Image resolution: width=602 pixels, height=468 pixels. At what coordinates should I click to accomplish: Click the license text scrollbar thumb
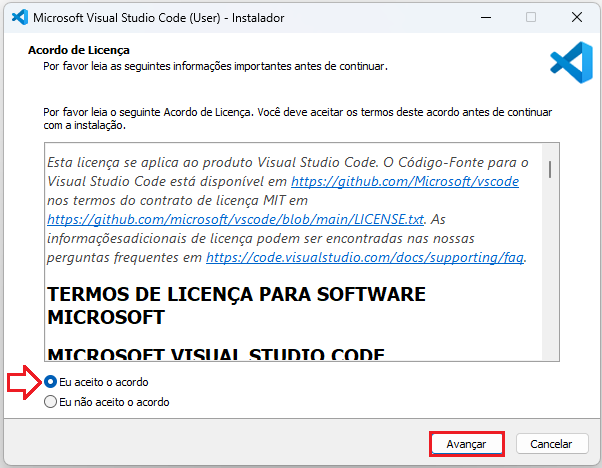point(550,169)
